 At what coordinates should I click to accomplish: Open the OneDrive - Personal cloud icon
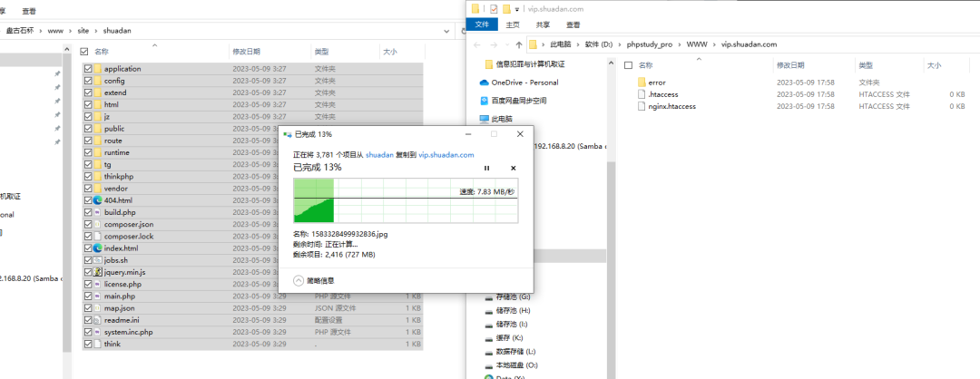click(485, 83)
